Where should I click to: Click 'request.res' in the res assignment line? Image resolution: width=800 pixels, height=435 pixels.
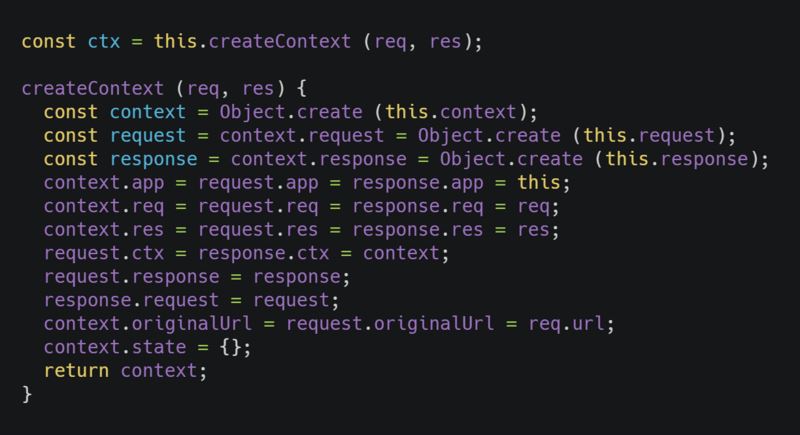258,230
